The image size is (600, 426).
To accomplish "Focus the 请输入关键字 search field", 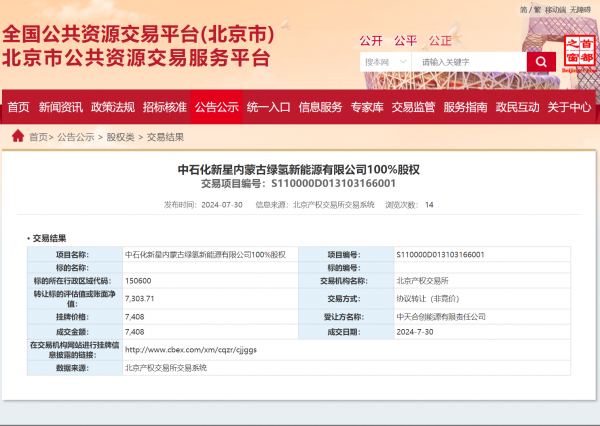I will tap(469, 62).
